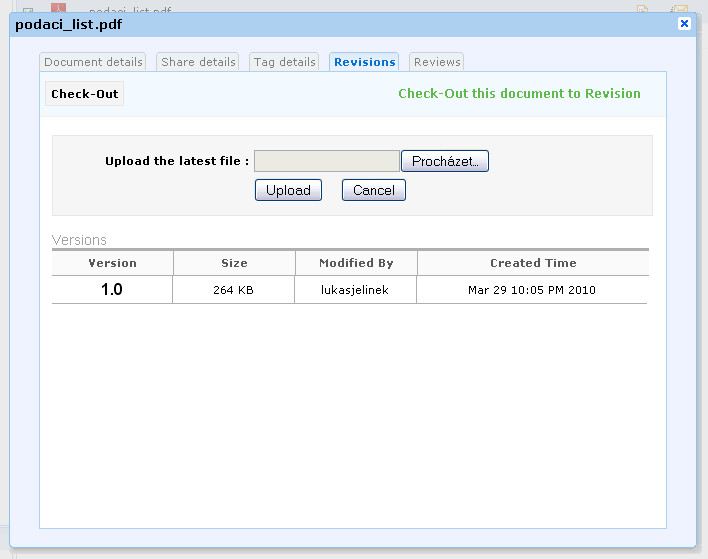
Task: Click the lukasjelinek user cell
Action: (x=356, y=290)
